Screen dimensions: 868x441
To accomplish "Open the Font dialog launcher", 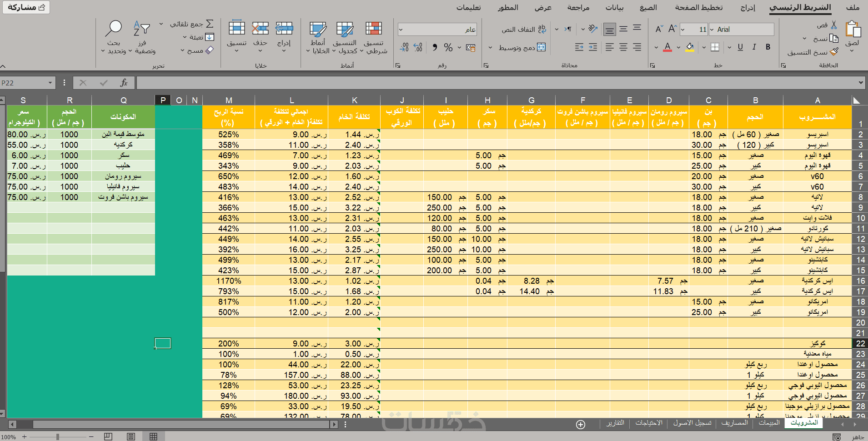I will tap(652, 66).
